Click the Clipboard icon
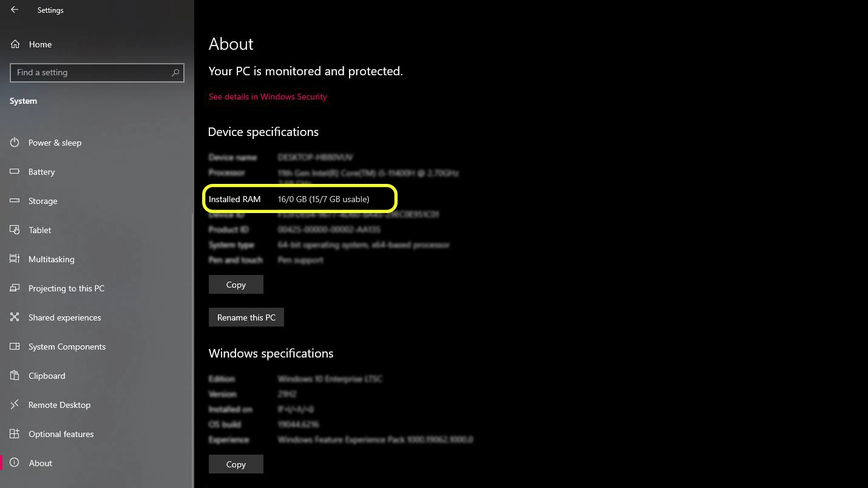The width and height of the screenshot is (868, 488). (x=15, y=376)
